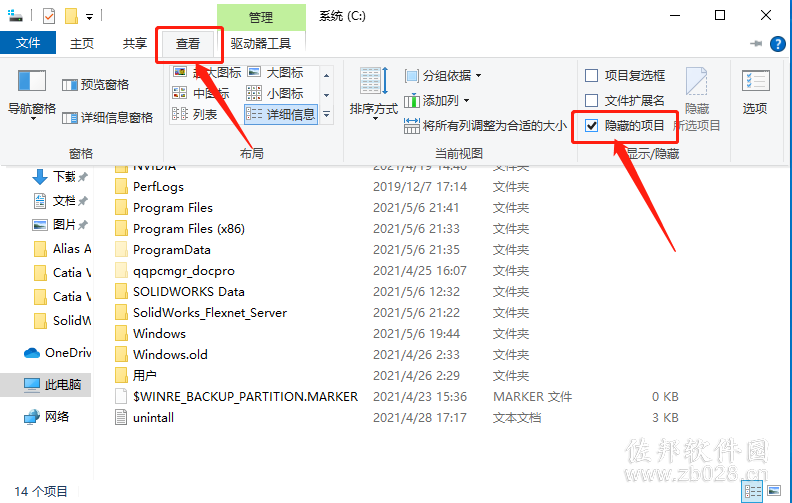792x503 pixels.
Task: Click the 排序方式 sort icon
Action: [x=374, y=81]
